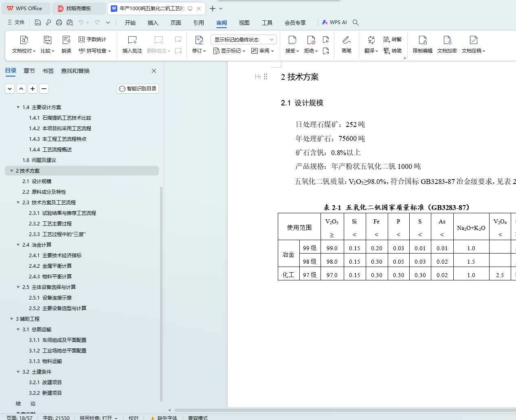Click 拼写检查: 打开 in status bar
Image resolution: width=516 pixels, height=420 pixels.
coord(99,418)
